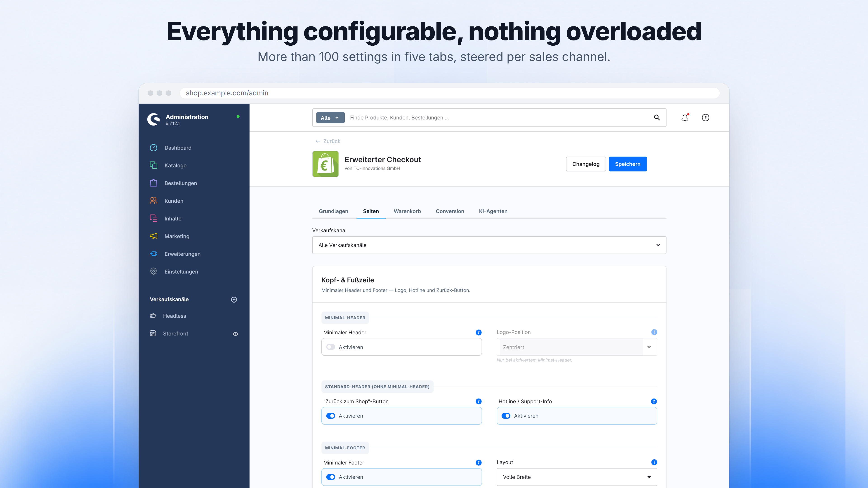
Task: Click the Erweiterter Checkout title
Action: 383,160
